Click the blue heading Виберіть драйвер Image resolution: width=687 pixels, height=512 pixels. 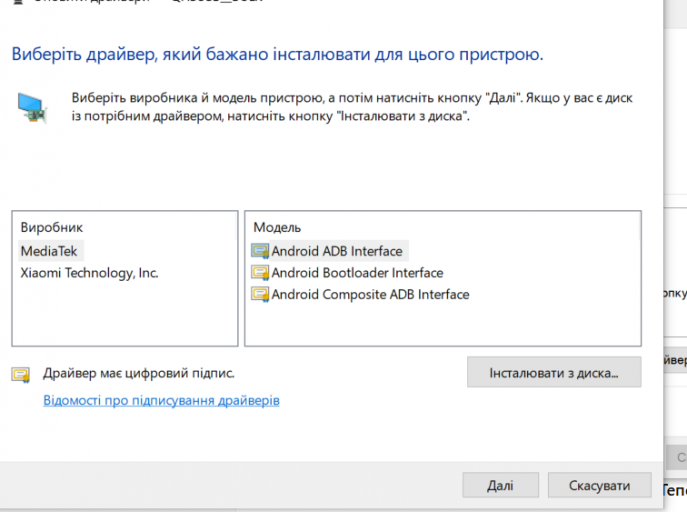click(277, 54)
